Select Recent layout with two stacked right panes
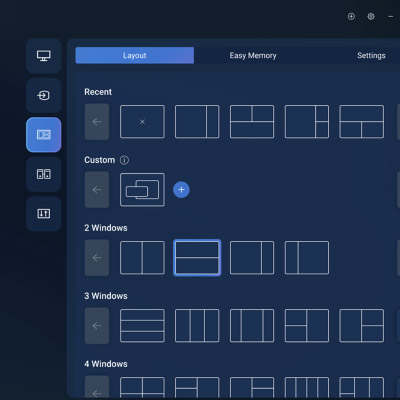Viewport: 400px width, 400px height. pyautogui.click(x=307, y=122)
